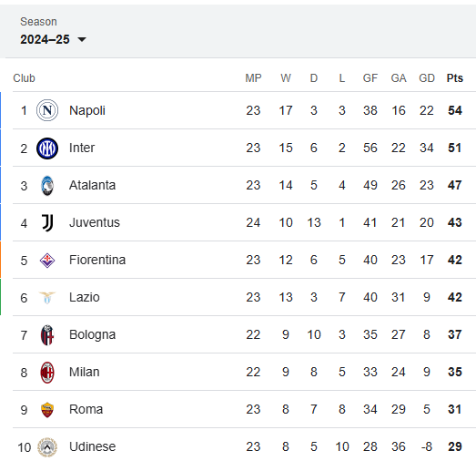Viewport: 476px width, 461px height.
Task: Open the Napoli team name link
Action: 87,110
